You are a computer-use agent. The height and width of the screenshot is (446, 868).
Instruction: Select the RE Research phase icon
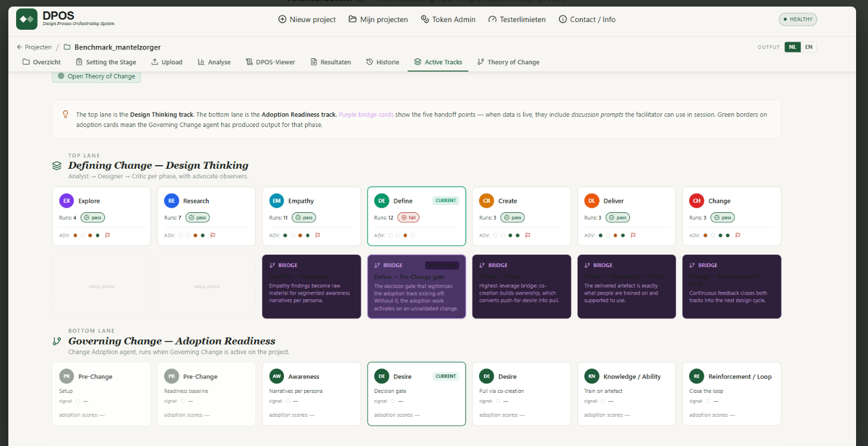(x=172, y=201)
